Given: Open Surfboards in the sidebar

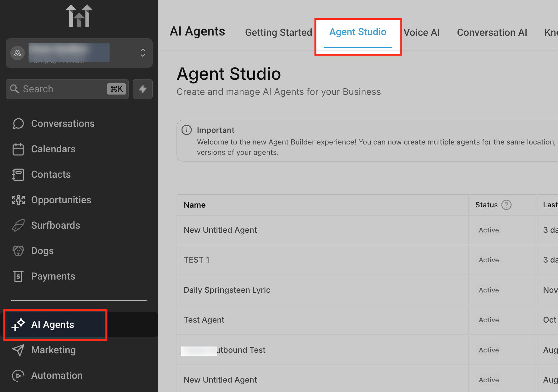Looking at the screenshot, I should (56, 225).
